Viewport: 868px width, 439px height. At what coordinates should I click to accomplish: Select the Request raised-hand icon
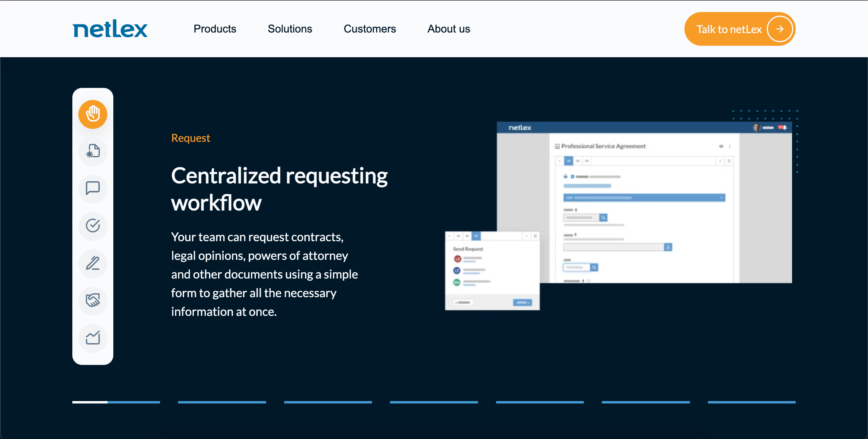(x=93, y=114)
